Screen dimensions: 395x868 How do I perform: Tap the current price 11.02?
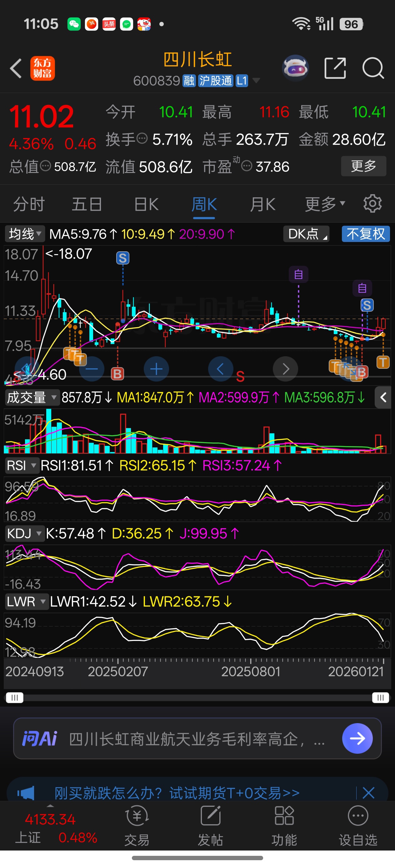[42, 116]
